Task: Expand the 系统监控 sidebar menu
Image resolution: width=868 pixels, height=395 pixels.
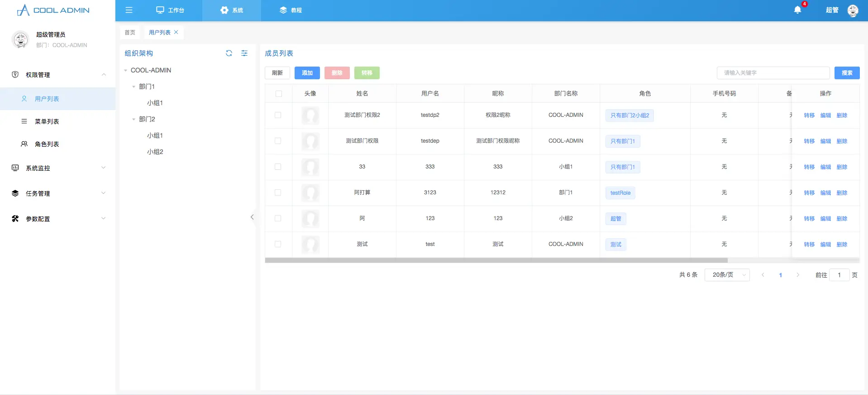Action: (x=58, y=168)
